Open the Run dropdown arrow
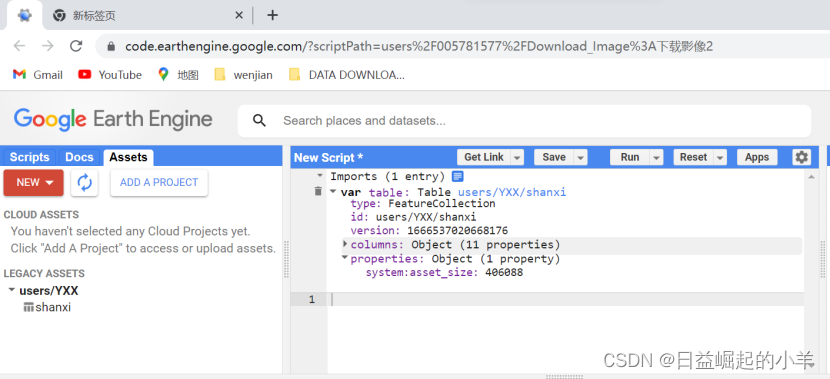 pos(657,157)
